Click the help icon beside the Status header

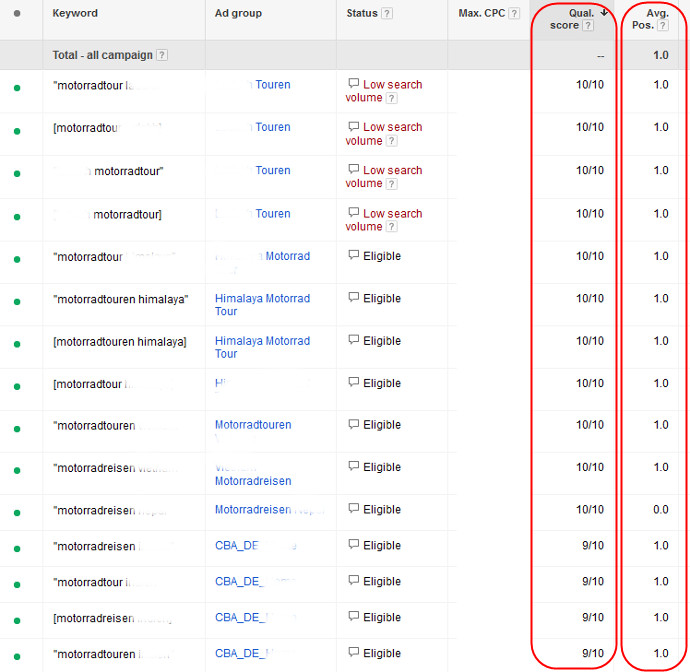click(387, 14)
